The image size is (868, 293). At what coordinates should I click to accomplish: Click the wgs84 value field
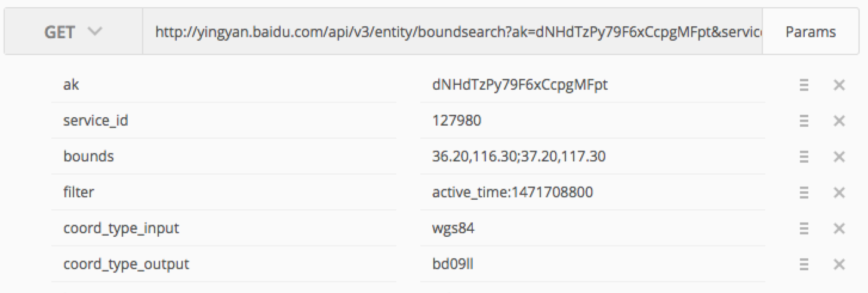pyautogui.click(x=591, y=228)
